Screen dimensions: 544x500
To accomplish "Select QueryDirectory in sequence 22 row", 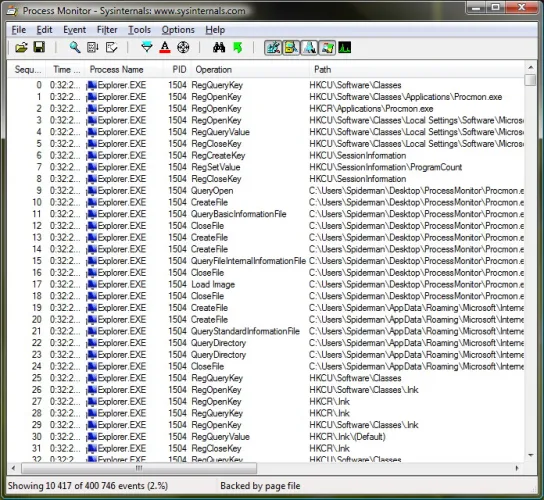I will click(x=219, y=343).
